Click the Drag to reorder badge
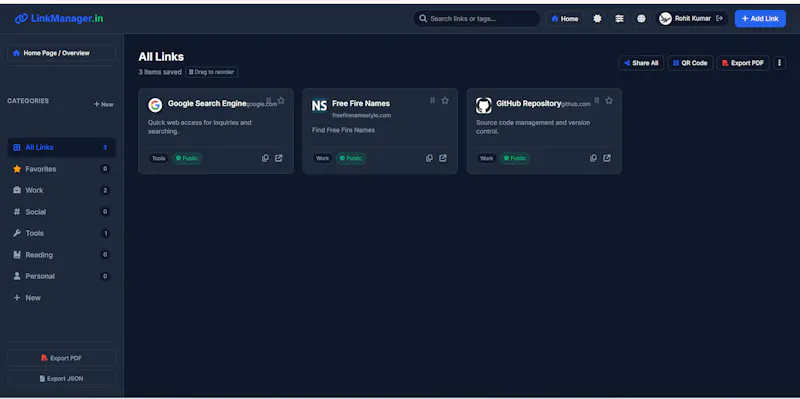 212,72
